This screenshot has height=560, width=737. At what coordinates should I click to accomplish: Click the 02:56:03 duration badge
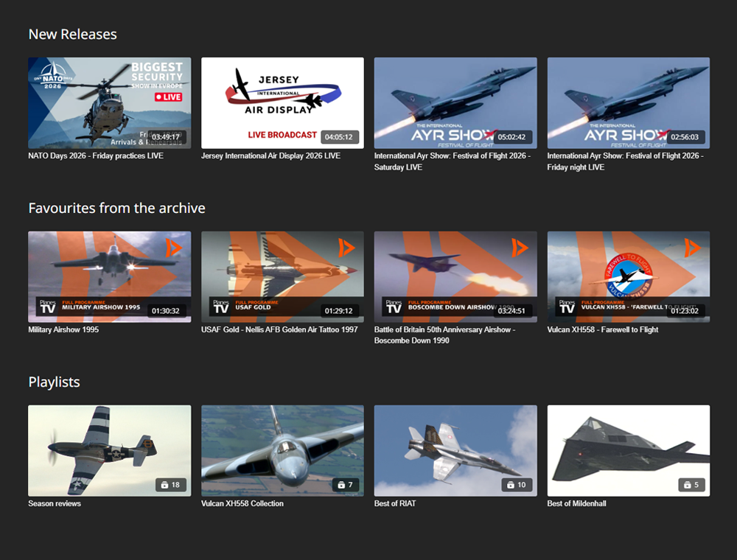(685, 137)
